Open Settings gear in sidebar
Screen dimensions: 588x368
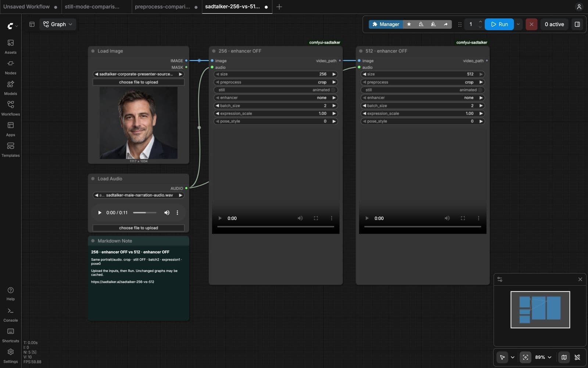point(10,356)
